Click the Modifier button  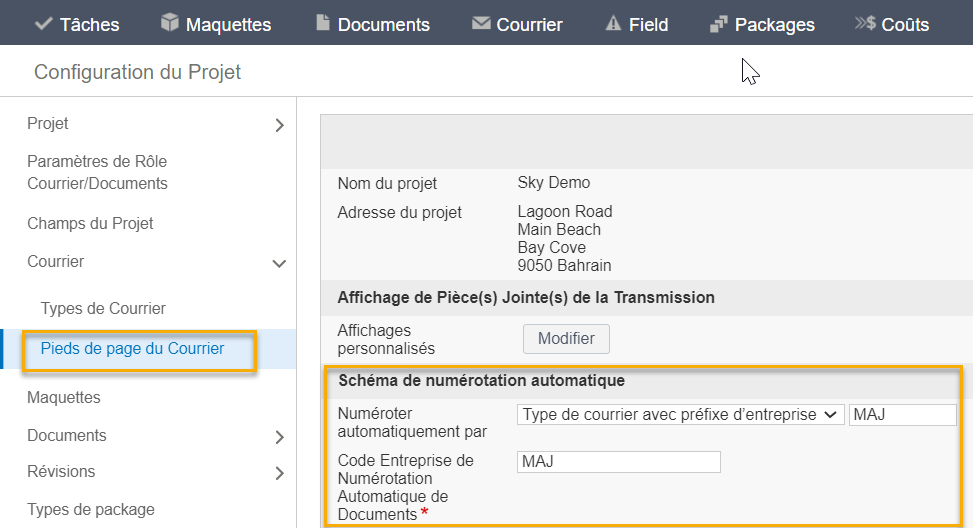tap(566, 339)
